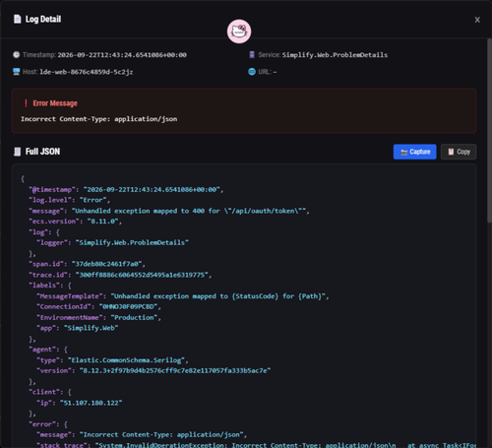492x448 pixels.
Task: Click the "type": Elastic.CommonSchema.Serilog line
Action: click(112, 360)
